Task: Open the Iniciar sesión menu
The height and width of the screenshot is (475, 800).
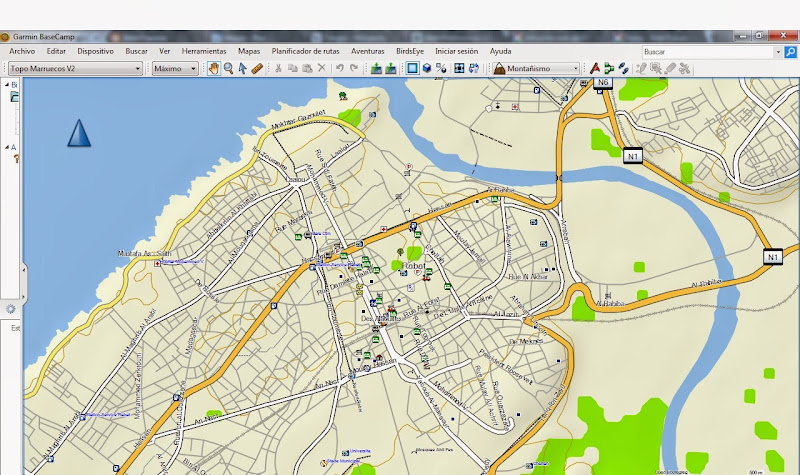Action: tap(456, 51)
